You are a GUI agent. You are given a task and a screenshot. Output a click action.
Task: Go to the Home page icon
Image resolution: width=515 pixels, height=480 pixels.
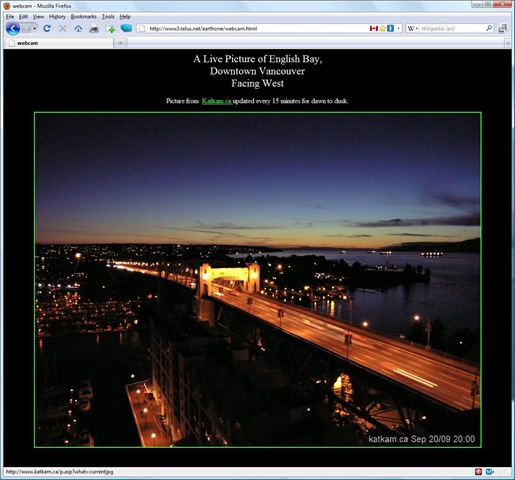(78, 29)
